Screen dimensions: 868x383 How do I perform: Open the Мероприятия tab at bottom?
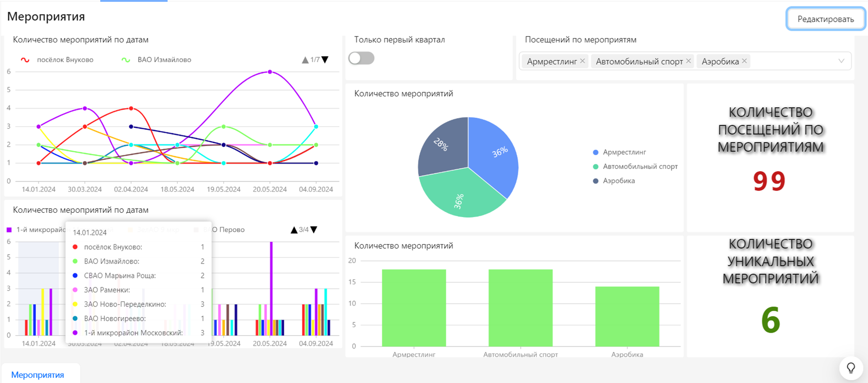coord(38,375)
